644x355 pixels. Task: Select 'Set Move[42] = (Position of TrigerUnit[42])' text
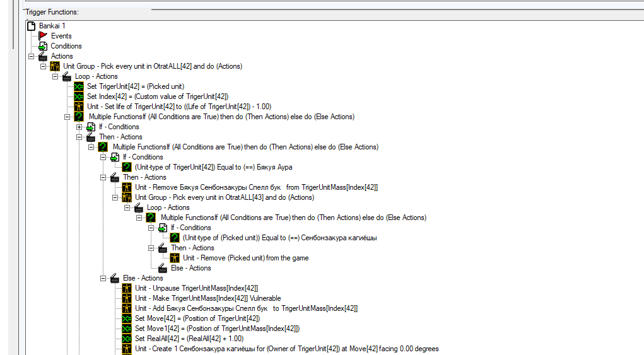point(197,318)
